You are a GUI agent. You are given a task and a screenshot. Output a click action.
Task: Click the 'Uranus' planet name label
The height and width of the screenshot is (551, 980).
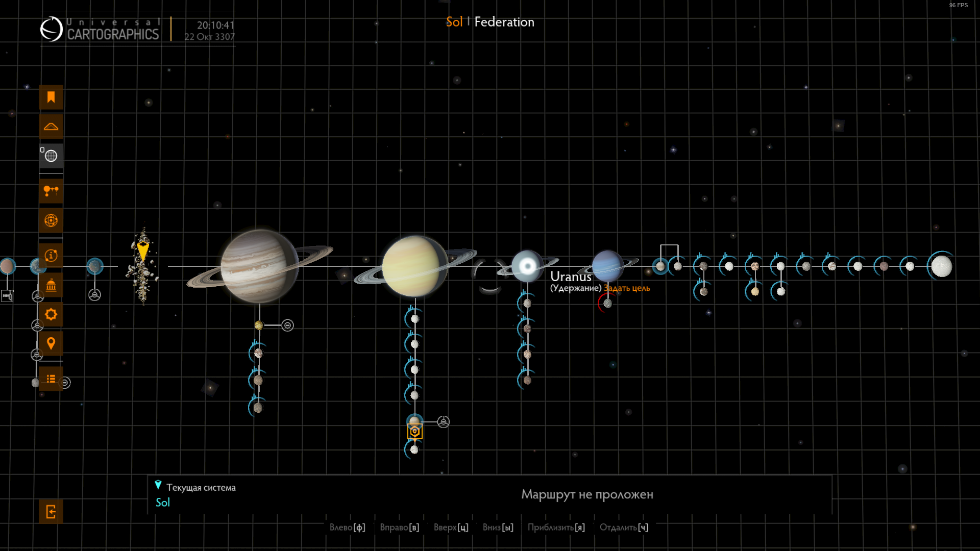[x=571, y=277]
